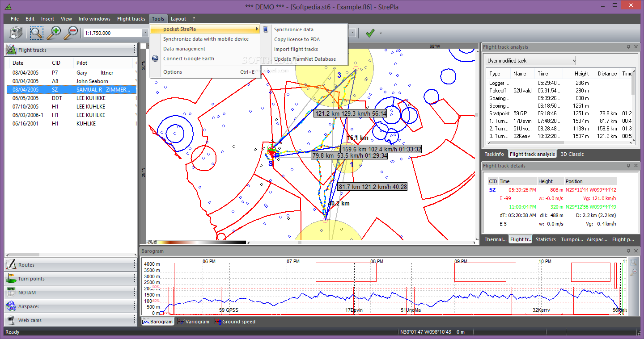Screen dimensions: 644x339
Task: Open the Flight tracks panel options dots
Action: pos(134,50)
